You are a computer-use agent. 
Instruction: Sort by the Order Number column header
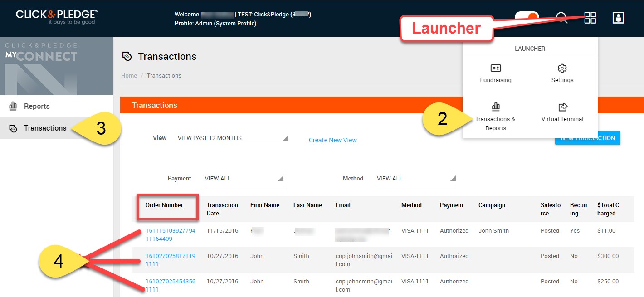[164, 205]
